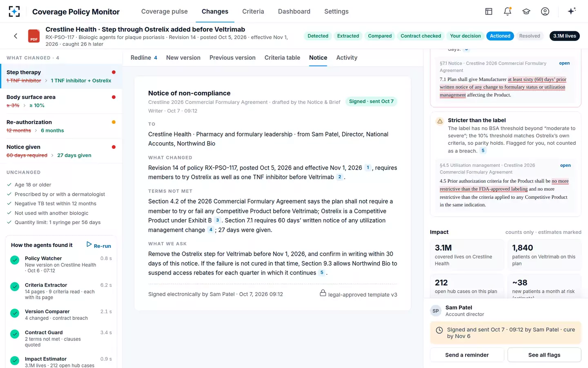Switch to the Redline tab

[144, 58]
